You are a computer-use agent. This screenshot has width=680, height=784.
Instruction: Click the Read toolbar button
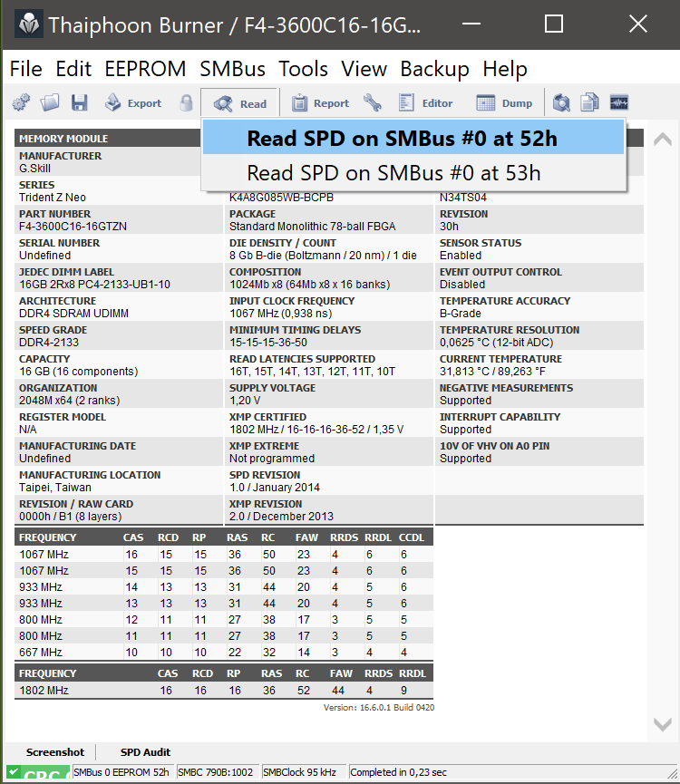(x=239, y=103)
